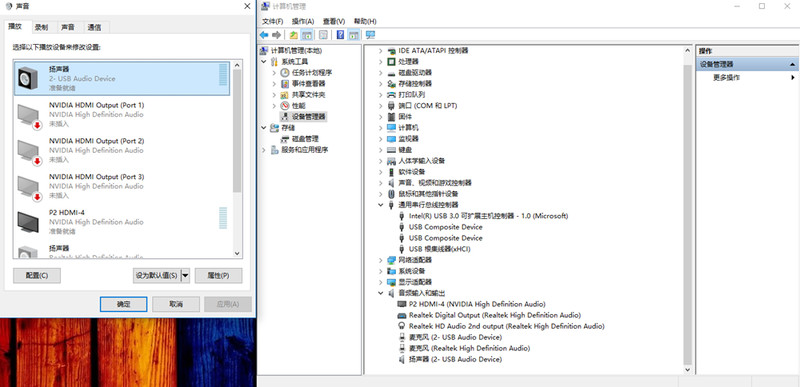Collapse the 音频输入和输出 node

[380, 293]
